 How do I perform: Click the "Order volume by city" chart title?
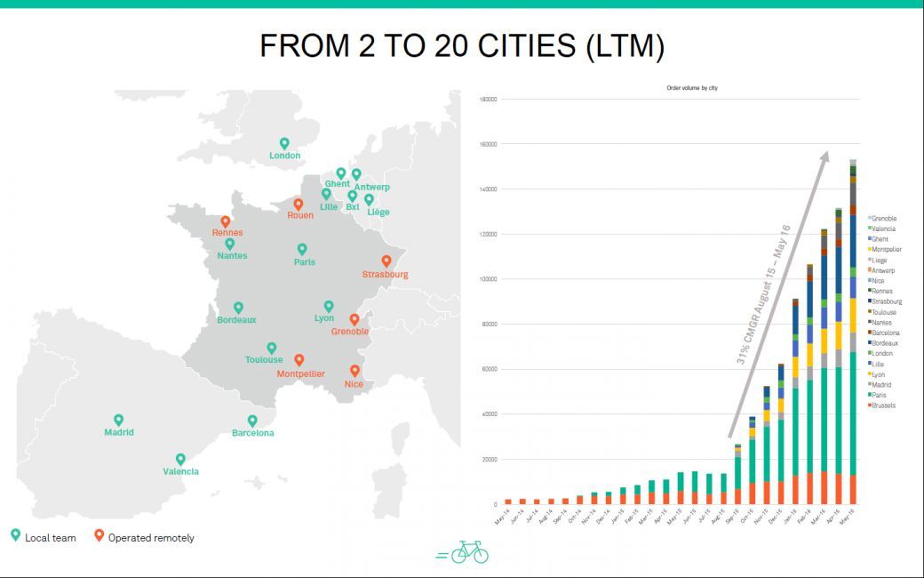691,89
